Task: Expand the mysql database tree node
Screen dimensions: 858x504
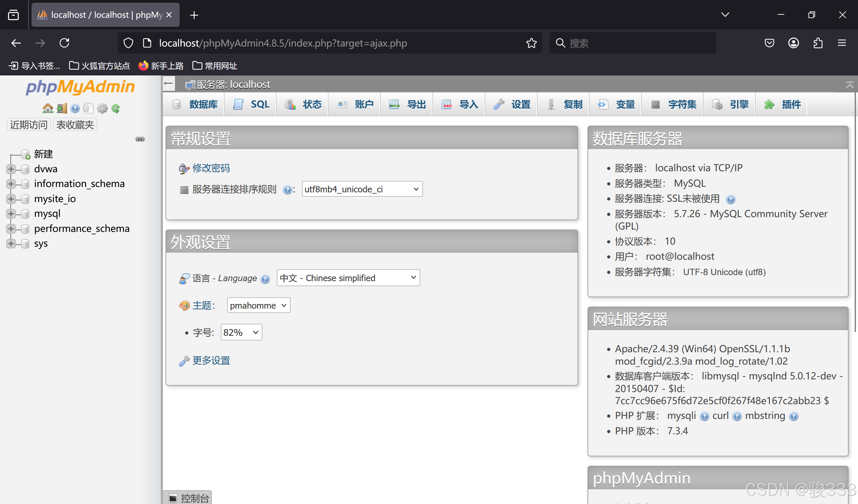Action: click(11, 214)
